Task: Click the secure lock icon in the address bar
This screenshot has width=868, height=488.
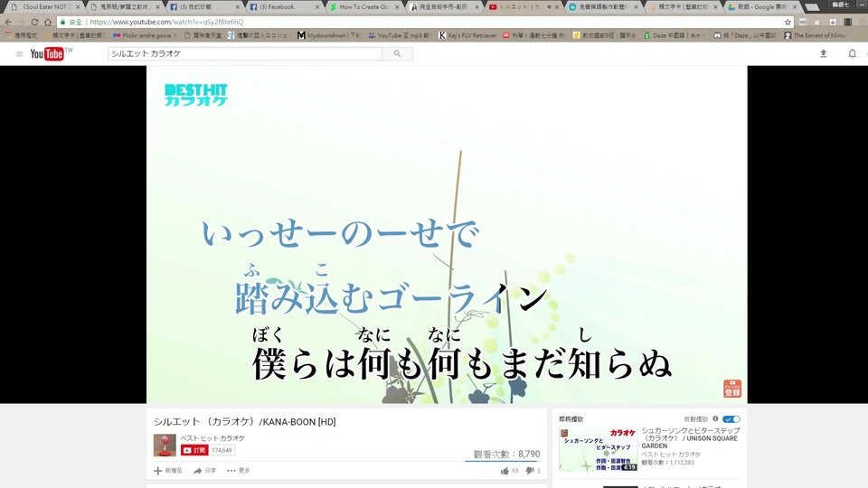Action: tap(63, 22)
